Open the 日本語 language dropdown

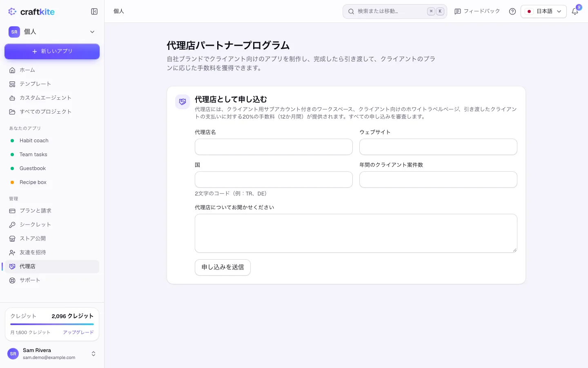tap(543, 11)
